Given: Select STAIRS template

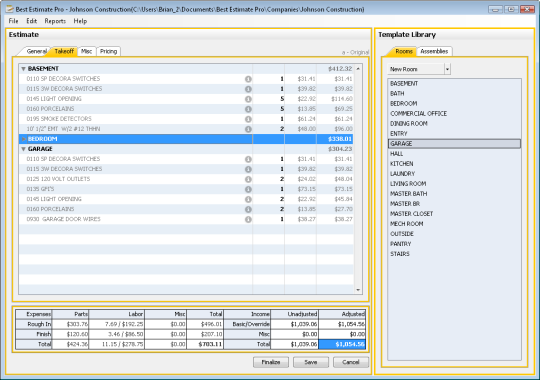Looking at the screenshot, I should pos(454,254).
